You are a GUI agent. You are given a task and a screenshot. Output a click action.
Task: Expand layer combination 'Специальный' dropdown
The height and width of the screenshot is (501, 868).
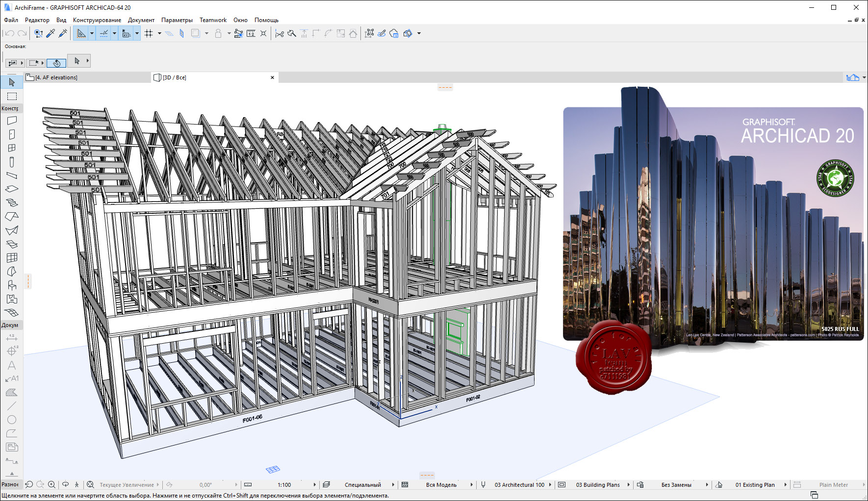[393, 485]
